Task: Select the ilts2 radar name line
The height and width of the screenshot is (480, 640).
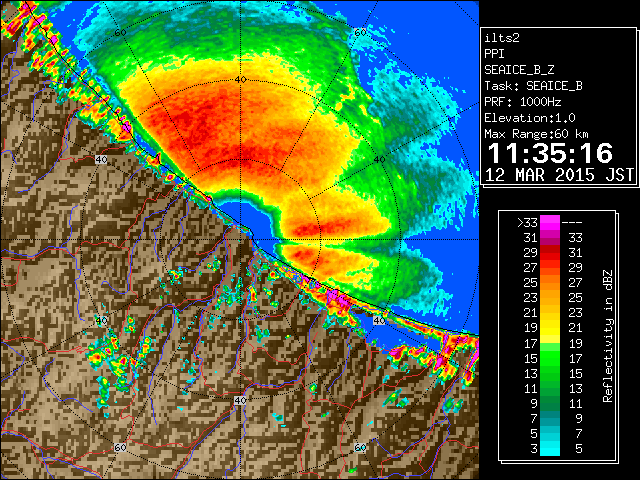Action: tap(502, 38)
